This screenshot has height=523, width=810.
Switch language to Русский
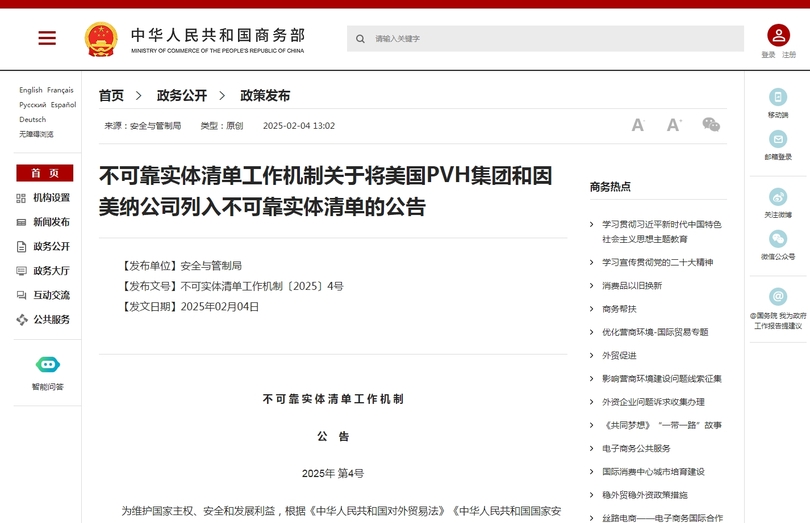tap(33, 105)
